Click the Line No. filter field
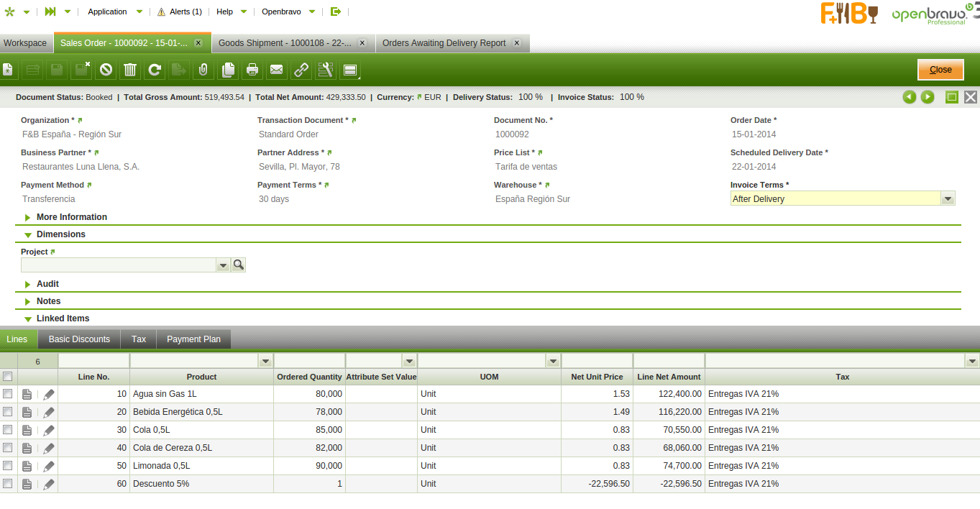Viewport: 980px width, 509px height. point(93,361)
